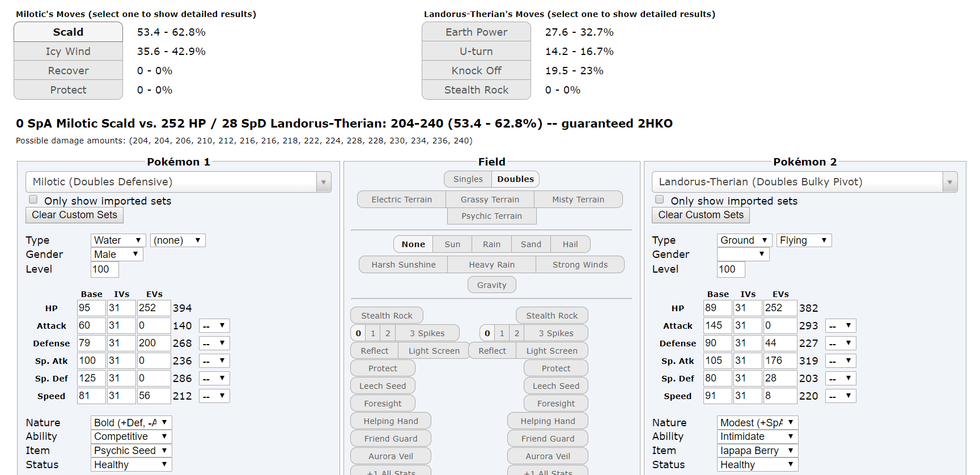Image resolution: width=980 pixels, height=475 pixels.
Task: Enable Misty Terrain
Action: [x=578, y=200]
